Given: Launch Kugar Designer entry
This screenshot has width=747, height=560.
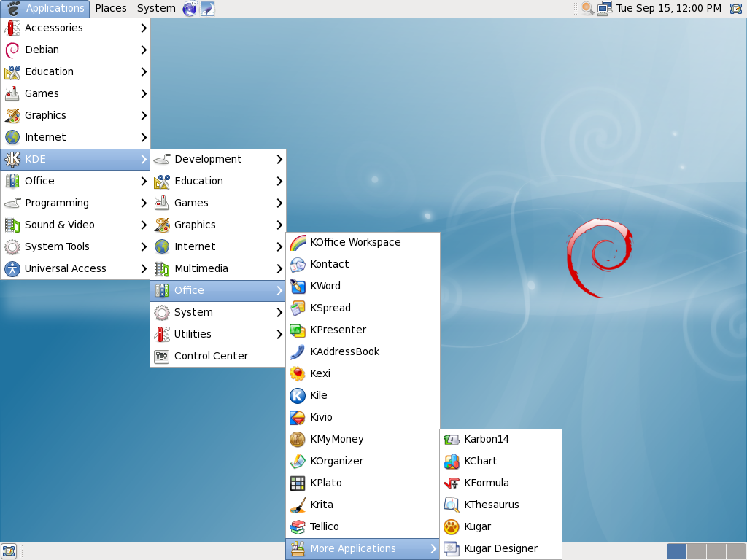Looking at the screenshot, I should (x=500, y=548).
